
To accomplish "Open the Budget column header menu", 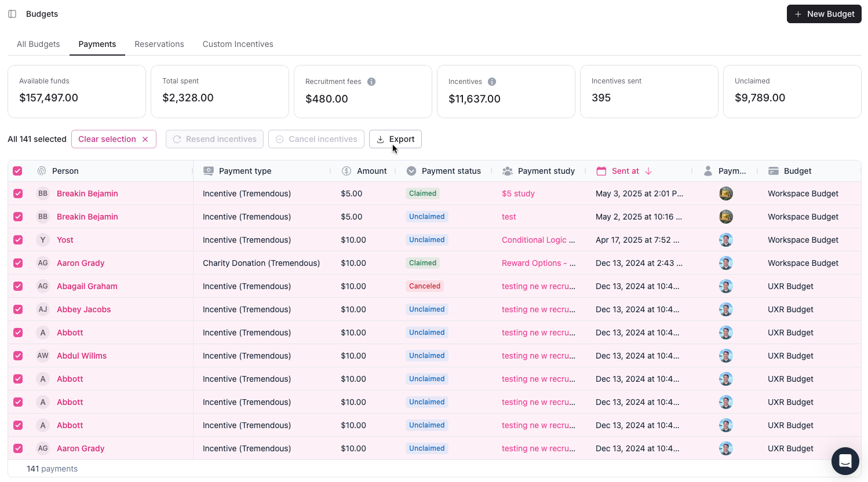I will (x=797, y=171).
